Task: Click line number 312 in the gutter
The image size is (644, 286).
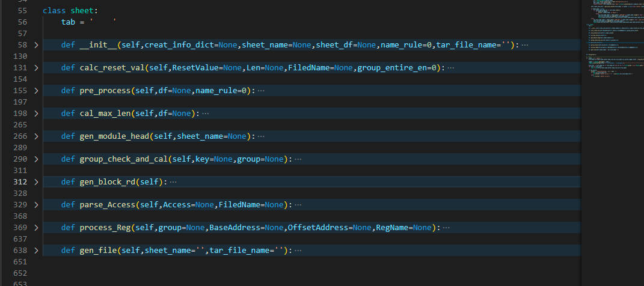Action: pyautogui.click(x=19, y=182)
